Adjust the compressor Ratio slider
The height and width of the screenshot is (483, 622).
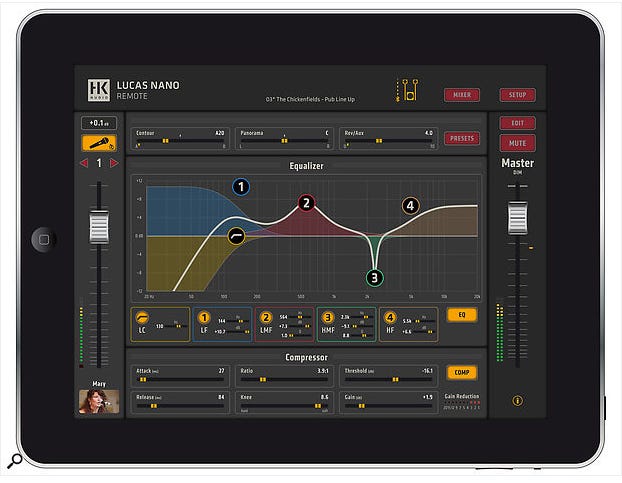[x=284, y=380]
